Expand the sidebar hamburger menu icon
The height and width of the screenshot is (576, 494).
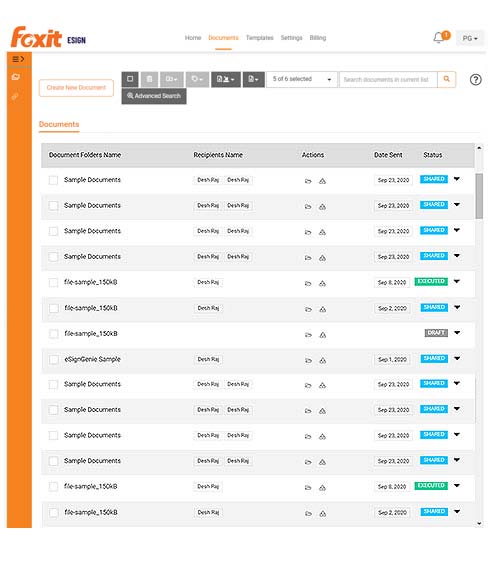[18, 59]
